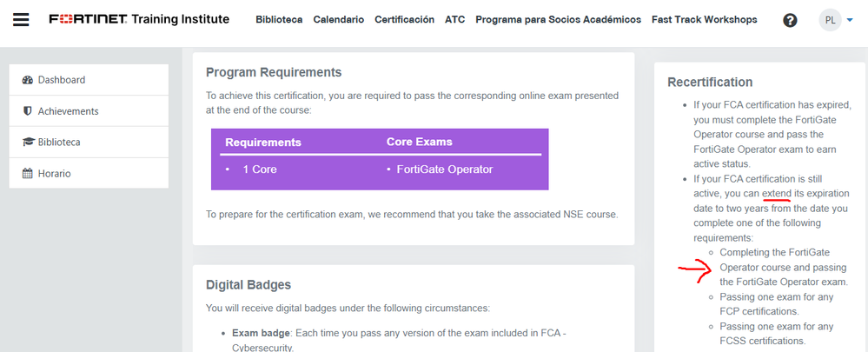
Task: Select Certificación in the top navigation
Action: (404, 20)
